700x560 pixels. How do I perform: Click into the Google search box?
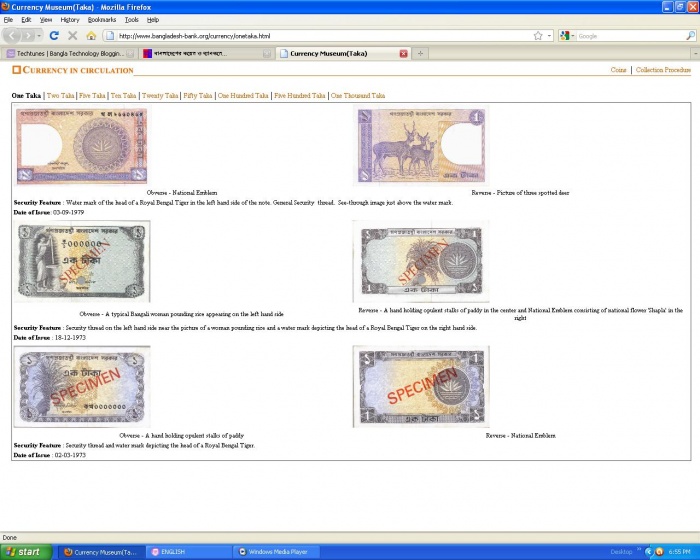point(629,36)
